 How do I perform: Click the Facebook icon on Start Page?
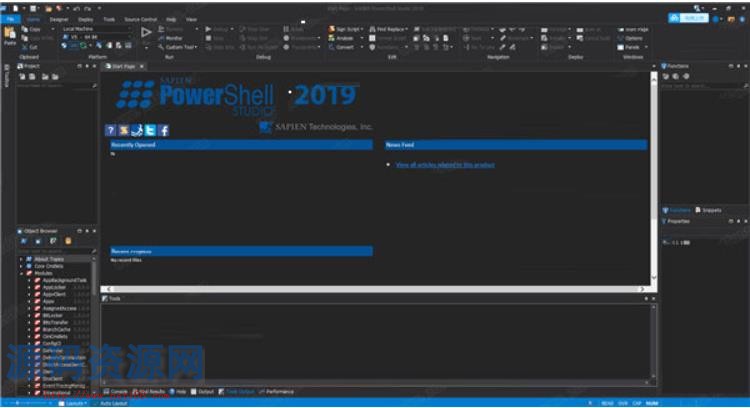(164, 130)
